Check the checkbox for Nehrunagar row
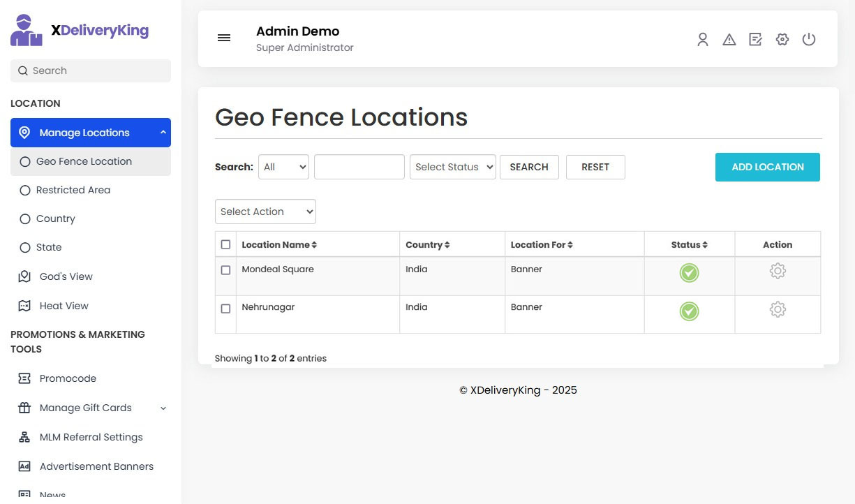This screenshot has width=855, height=504. (x=225, y=309)
